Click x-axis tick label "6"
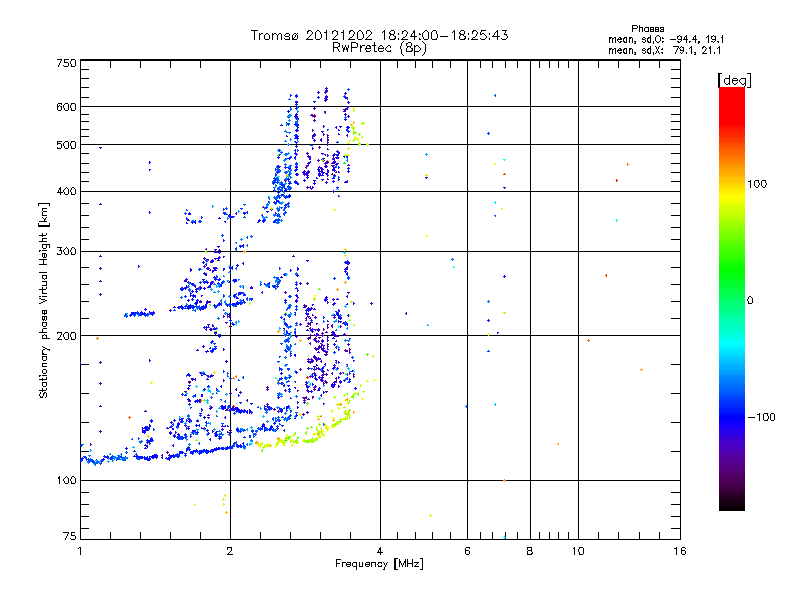800x600 pixels. coord(467,551)
